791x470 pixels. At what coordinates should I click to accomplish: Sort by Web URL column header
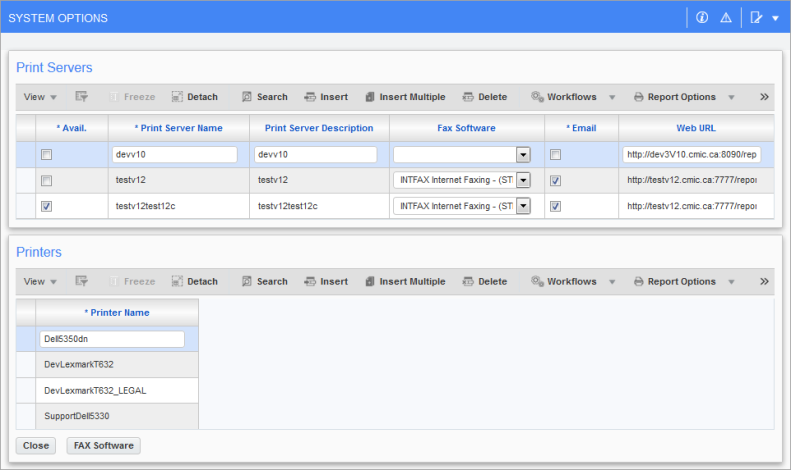[696, 128]
